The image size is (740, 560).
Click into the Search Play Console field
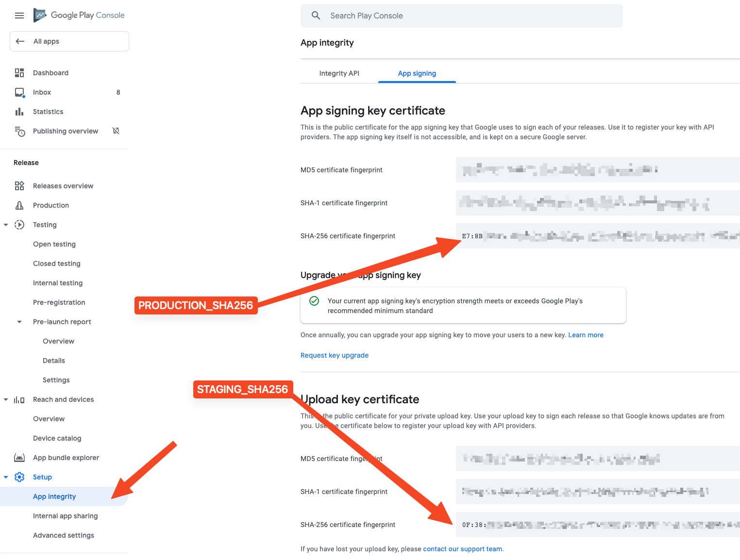tap(461, 16)
